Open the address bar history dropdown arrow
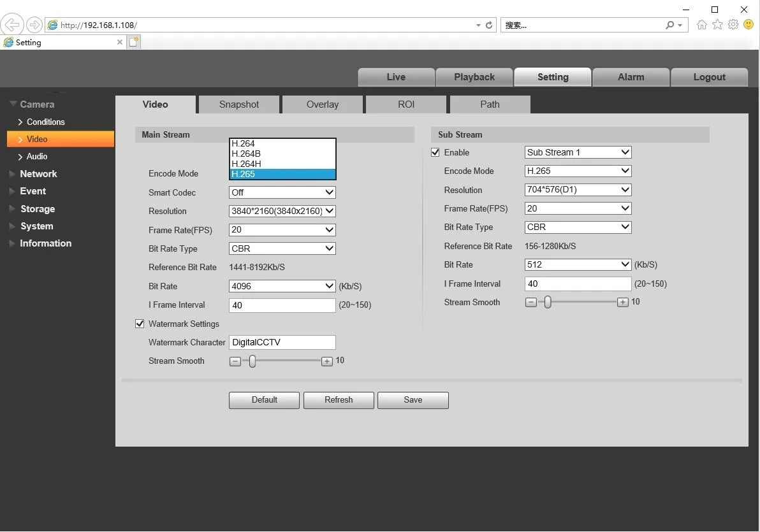The height and width of the screenshot is (532, 760). click(x=478, y=25)
